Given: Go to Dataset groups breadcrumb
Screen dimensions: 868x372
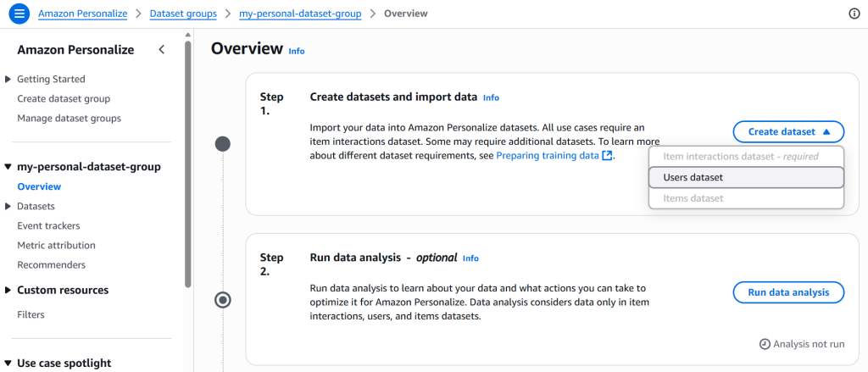Looking at the screenshot, I should [x=183, y=14].
